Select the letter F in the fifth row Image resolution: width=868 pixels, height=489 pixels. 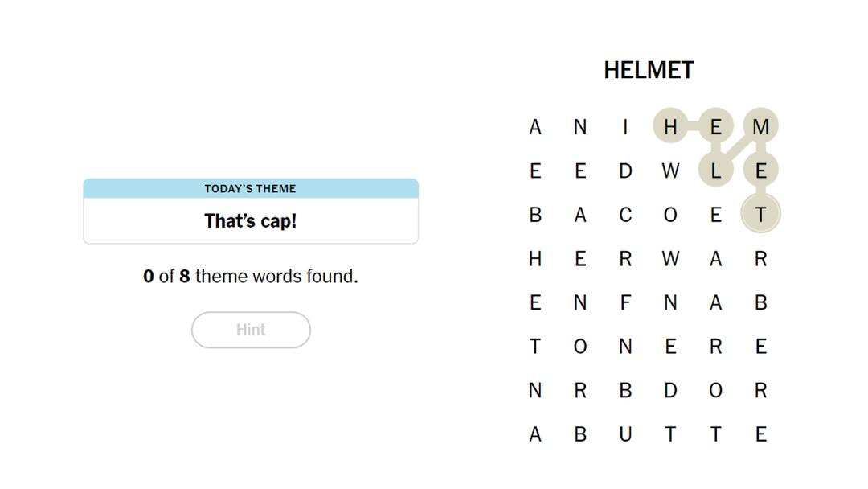coord(624,302)
